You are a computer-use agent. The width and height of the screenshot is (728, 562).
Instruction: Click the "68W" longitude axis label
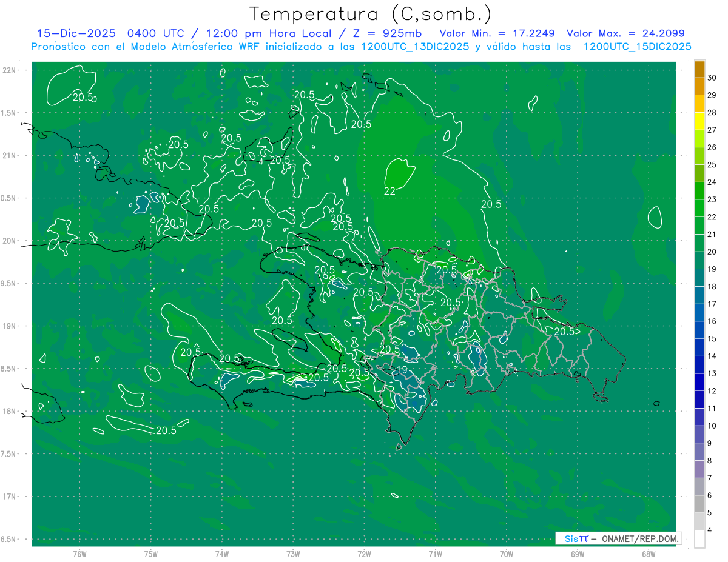click(x=648, y=554)
